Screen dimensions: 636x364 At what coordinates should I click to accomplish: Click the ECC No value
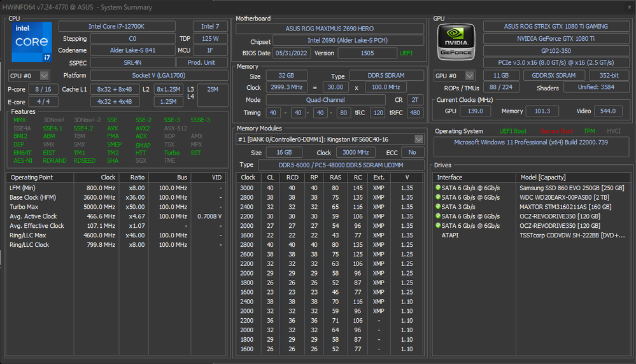click(x=412, y=153)
